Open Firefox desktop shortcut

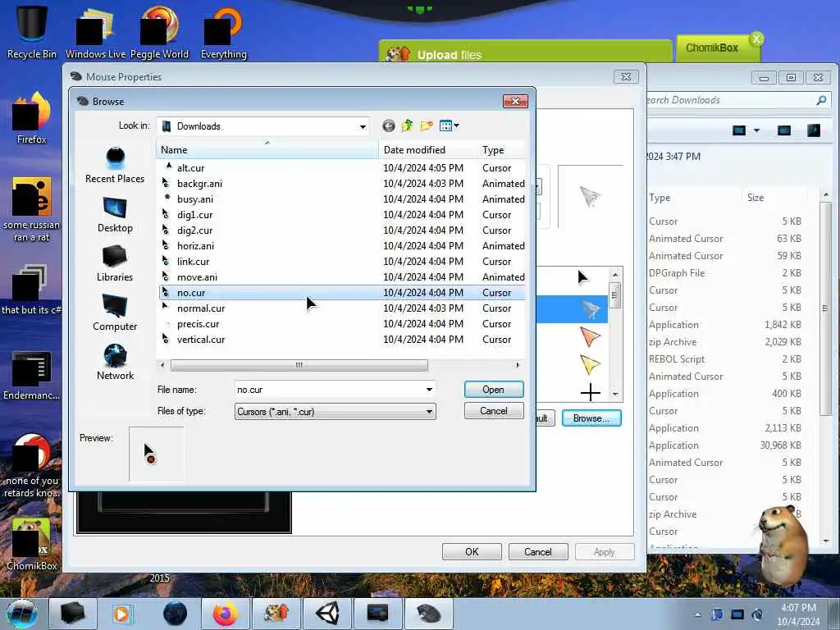(x=32, y=118)
